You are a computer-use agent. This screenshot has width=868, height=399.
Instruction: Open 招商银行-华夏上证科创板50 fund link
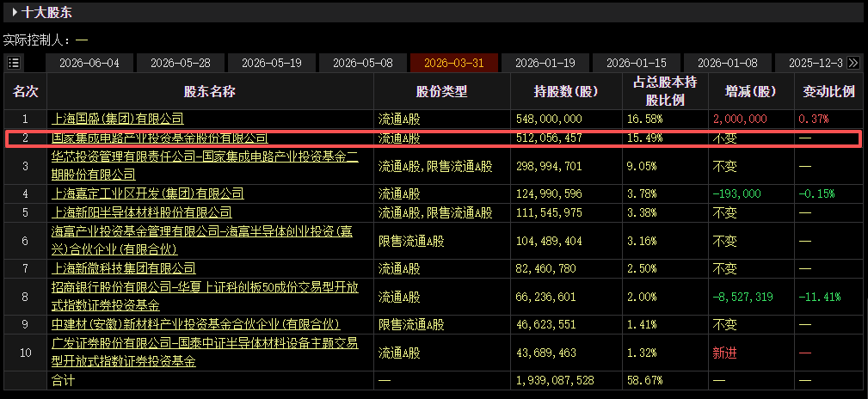[204, 297]
